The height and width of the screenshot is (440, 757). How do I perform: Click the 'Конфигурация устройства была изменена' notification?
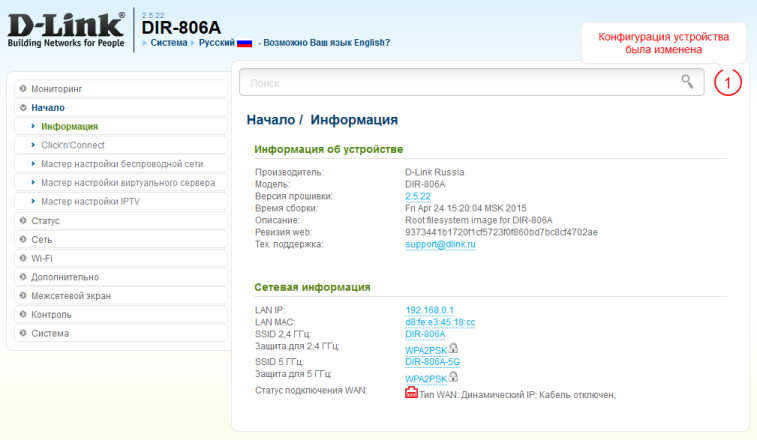(x=663, y=43)
